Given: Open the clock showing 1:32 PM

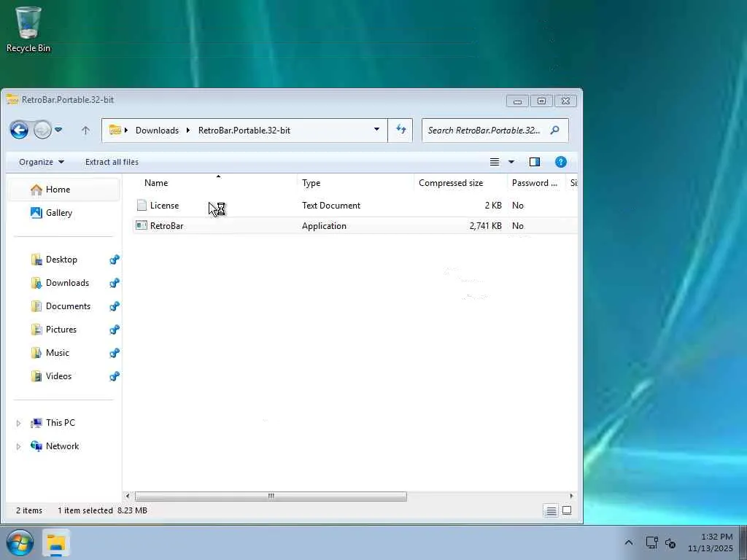Looking at the screenshot, I should point(711,542).
